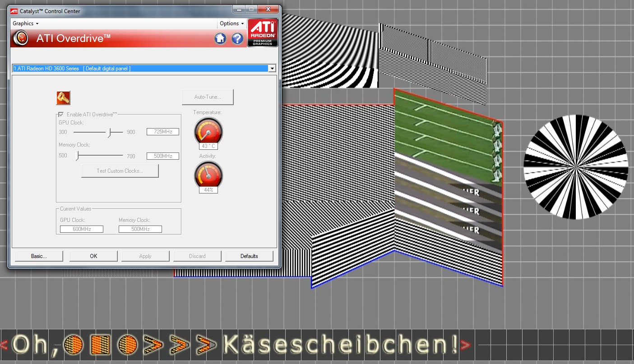Open the ATI Radeon HD 3600 display dropdown

coord(144,69)
